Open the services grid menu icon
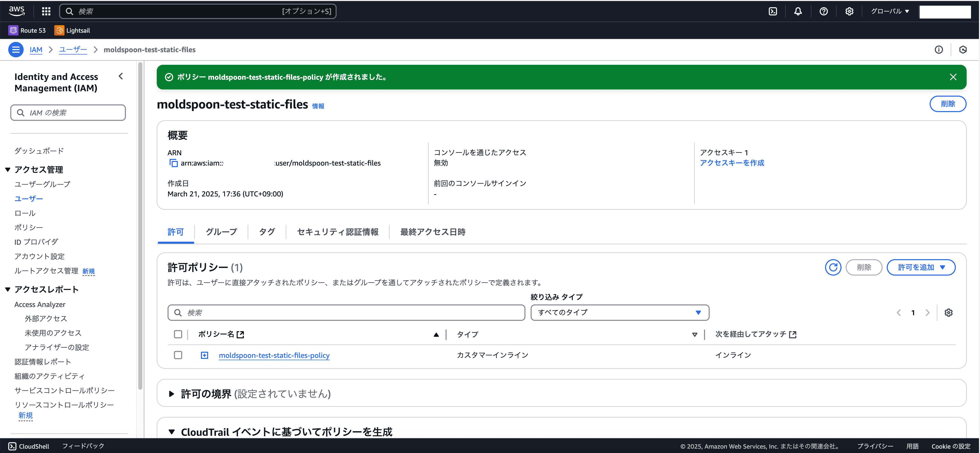980x453 pixels. pyautogui.click(x=46, y=11)
